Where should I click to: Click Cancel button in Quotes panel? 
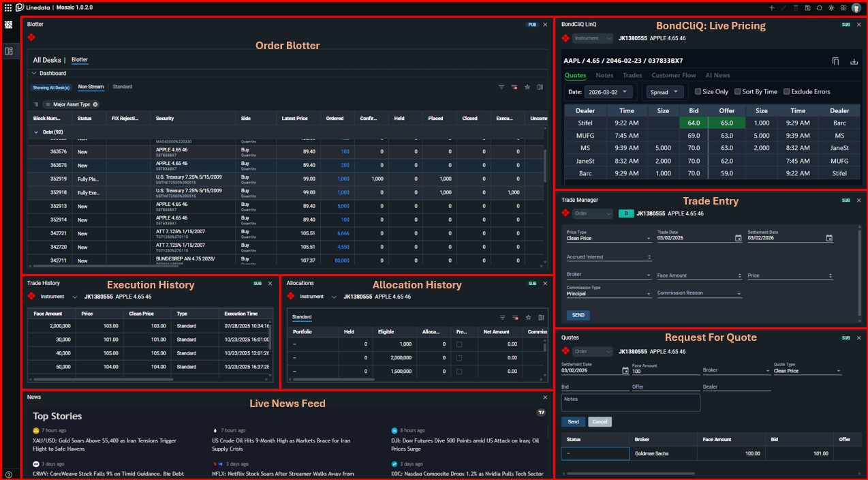(x=600, y=422)
